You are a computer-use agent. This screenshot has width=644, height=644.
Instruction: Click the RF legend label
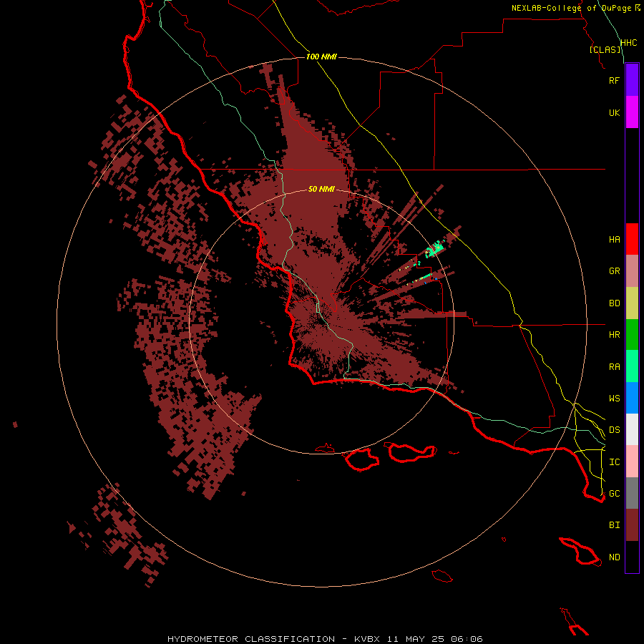pos(614,80)
